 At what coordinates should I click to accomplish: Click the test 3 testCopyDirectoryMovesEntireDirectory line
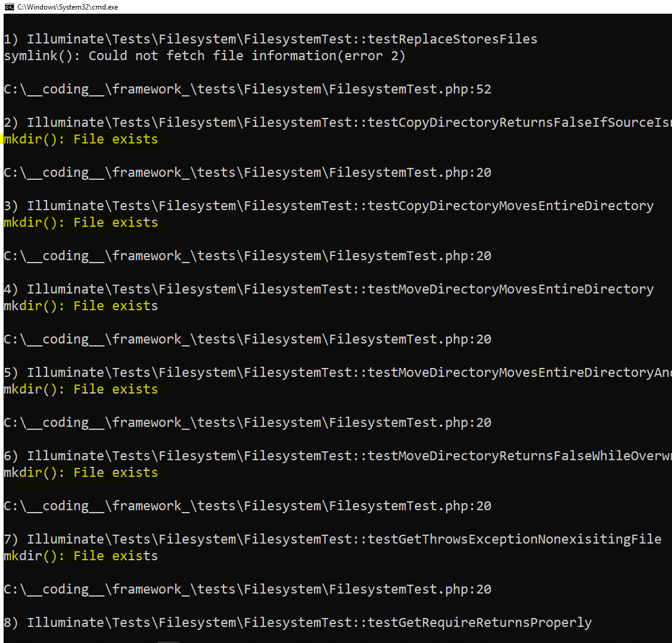click(329, 205)
